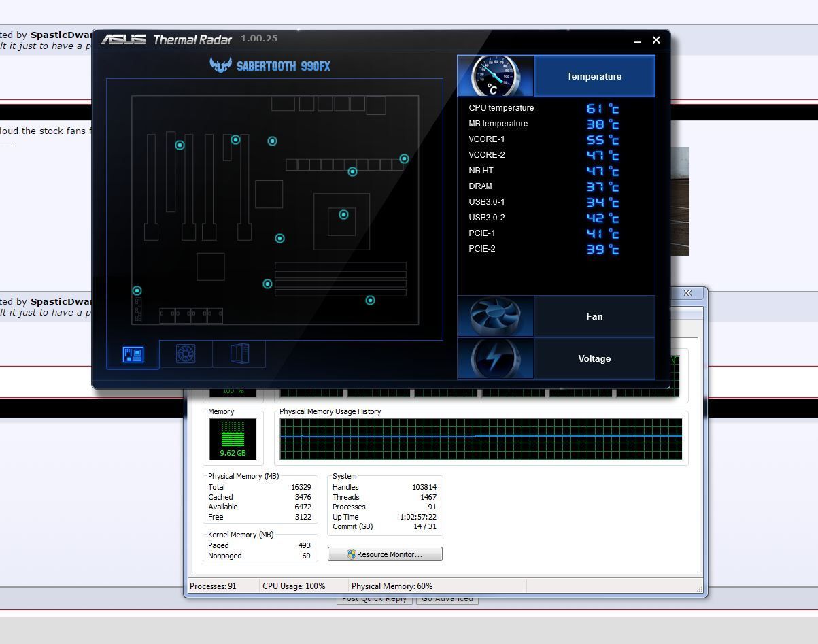Select the fan view icon at bottom
Viewport: 818px width, 644px height.
[186, 354]
